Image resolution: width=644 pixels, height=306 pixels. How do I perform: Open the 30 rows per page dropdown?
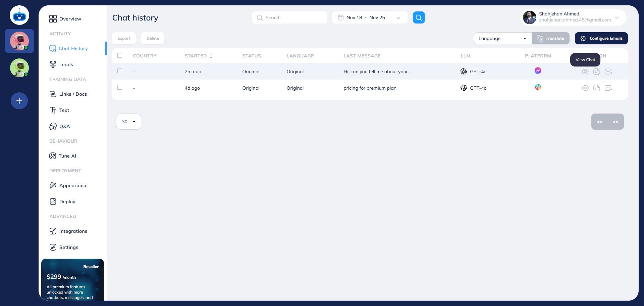(x=128, y=122)
